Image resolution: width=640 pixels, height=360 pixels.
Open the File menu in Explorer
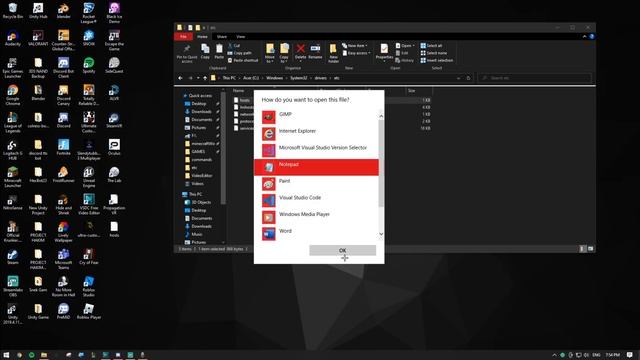pos(183,37)
